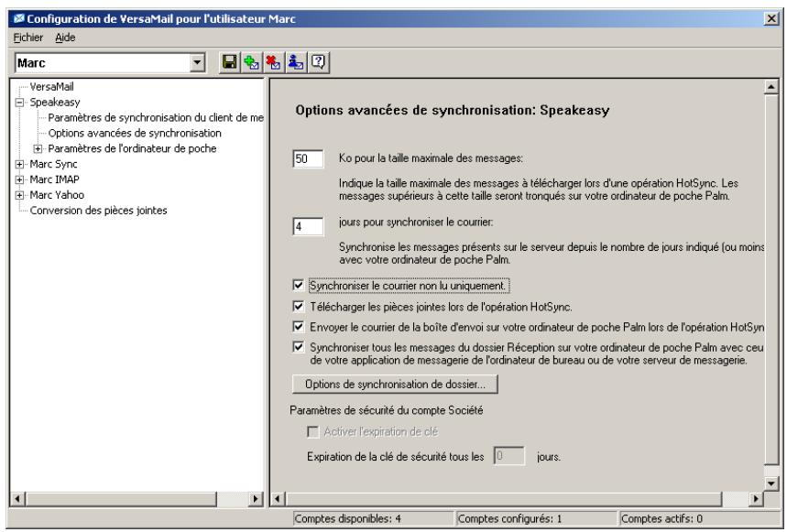Click the save floppy disk toolbar icon
The height and width of the screenshot is (532, 787).
point(230,62)
